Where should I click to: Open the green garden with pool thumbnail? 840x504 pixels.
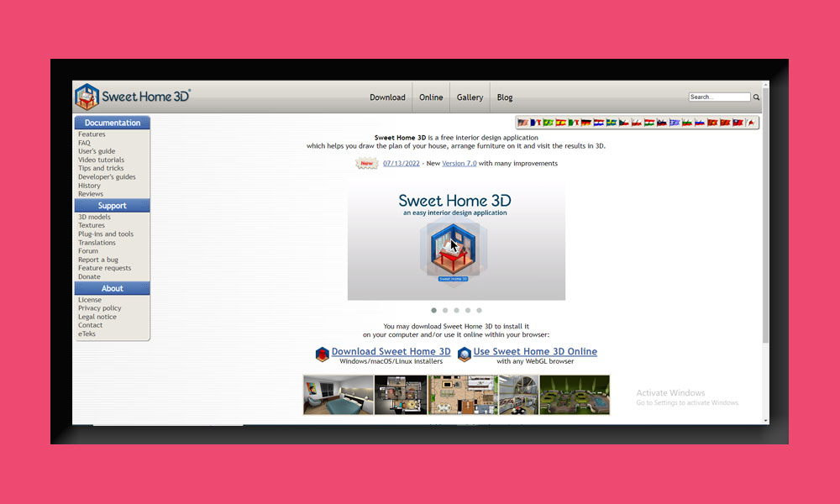575,395
